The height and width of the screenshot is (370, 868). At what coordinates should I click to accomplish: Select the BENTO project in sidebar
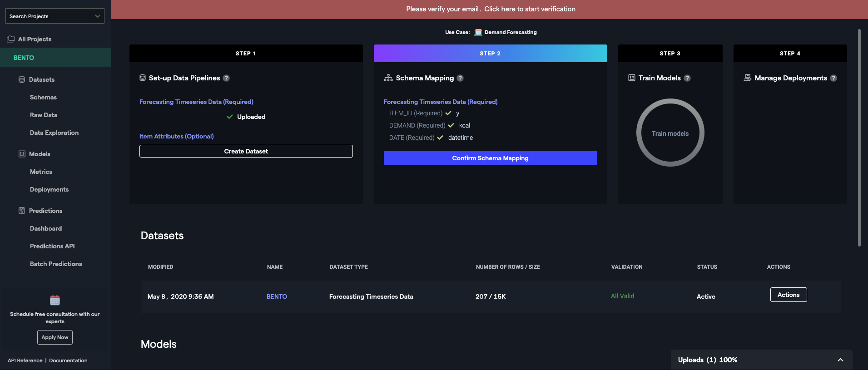point(55,57)
